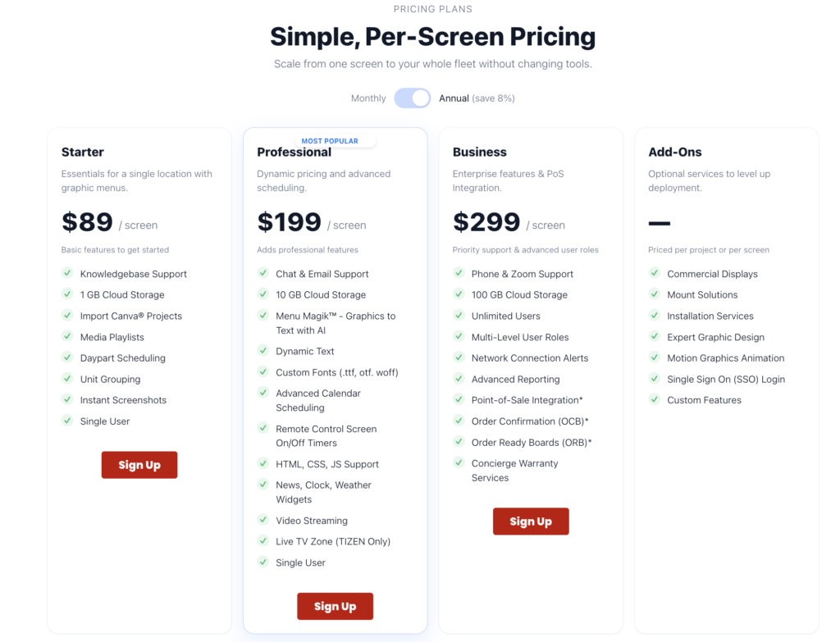This screenshot has width=840, height=642.
Task: Sign Up for the Starter plan
Action: (139, 465)
